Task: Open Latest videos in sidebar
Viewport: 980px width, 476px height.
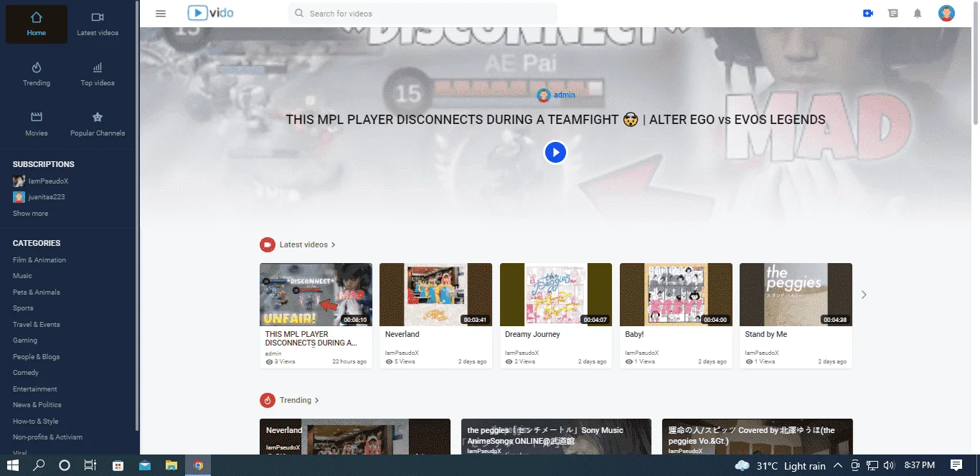Action: click(x=98, y=24)
